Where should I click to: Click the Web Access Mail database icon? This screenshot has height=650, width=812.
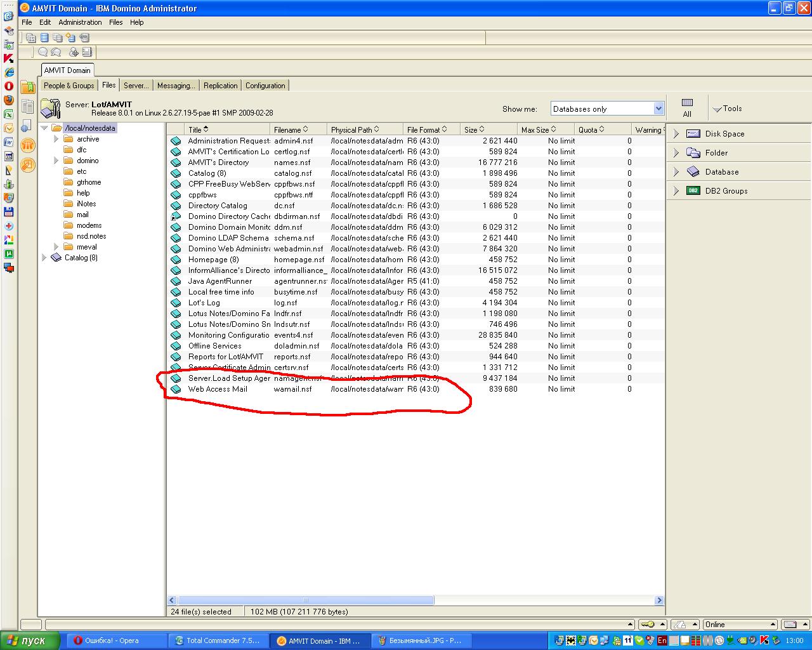tap(176, 389)
